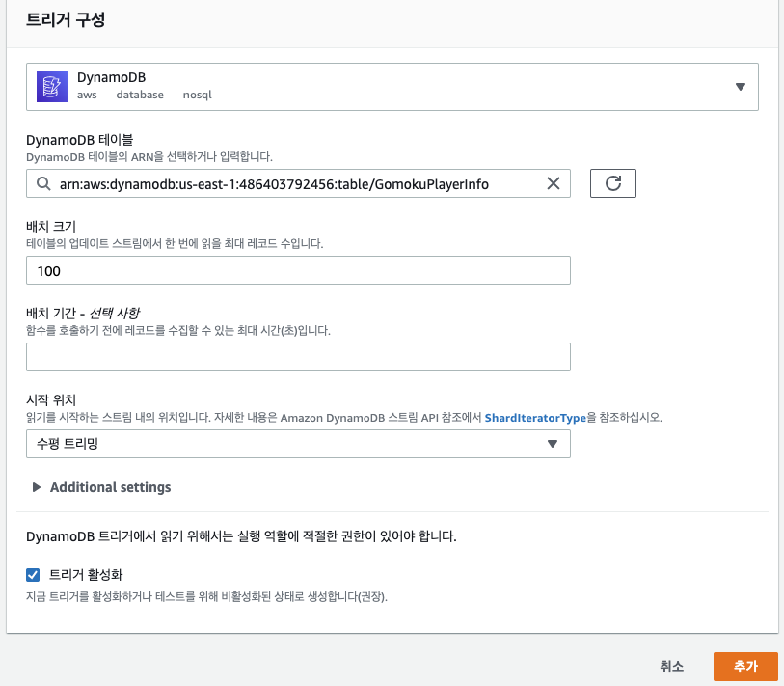Screen dimensions: 784x686
Task: Uncheck the 트리거 활성화 checkbox
Action: [x=33, y=575]
